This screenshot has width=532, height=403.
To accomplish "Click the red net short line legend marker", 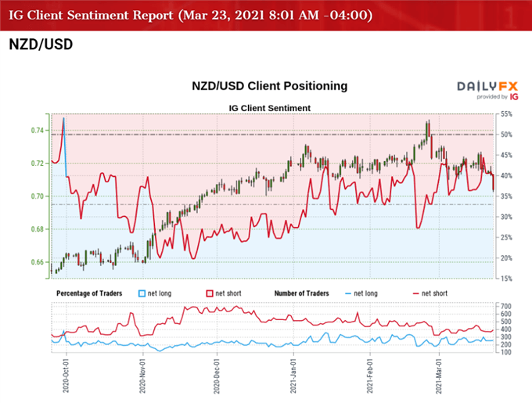I will (x=415, y=293).
